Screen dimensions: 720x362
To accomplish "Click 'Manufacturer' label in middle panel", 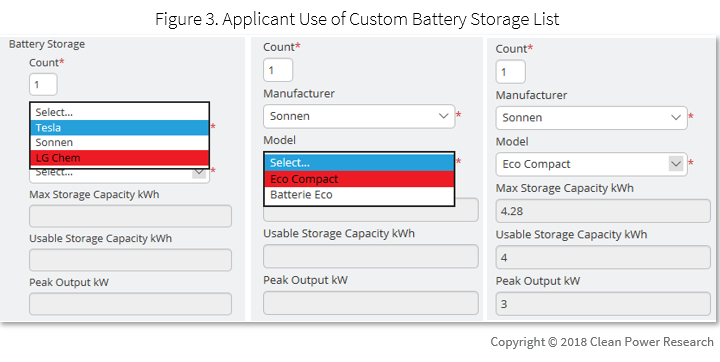I will [x=299, y=93].
